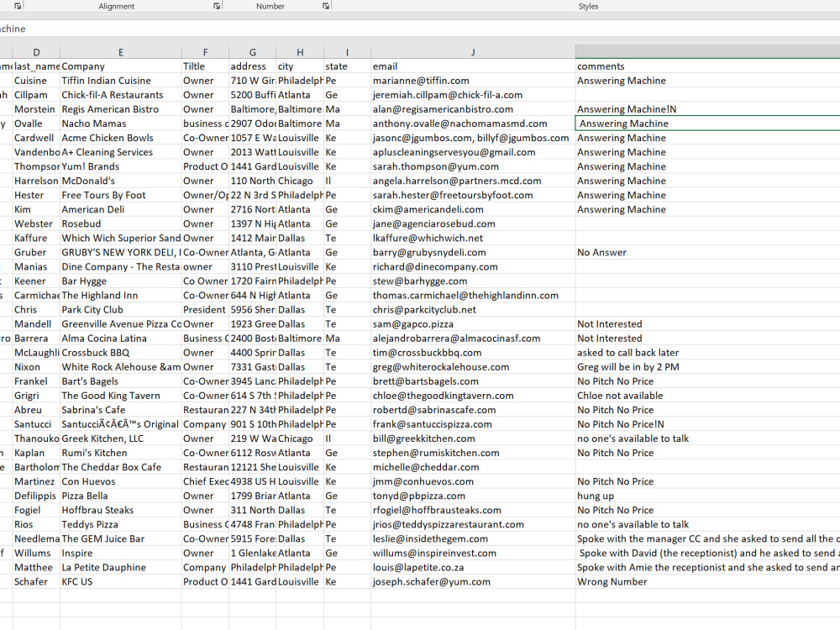Select cell 'KFC US'

pyautogui.click(x=121, y=582)
